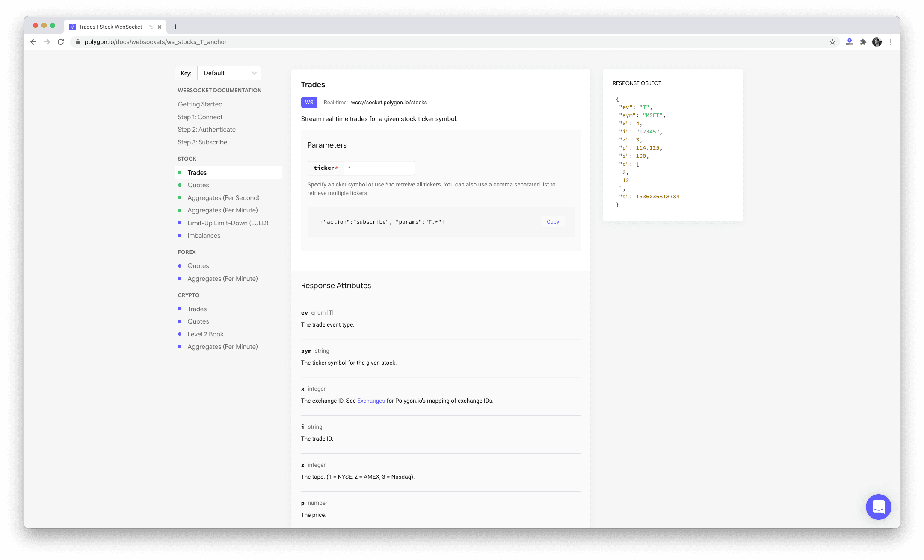The width and height of the screenshot is (924, 560).
Task: Select Aggregates (Per Second) under Stock
Action: pyautogui.click(x=223, y=198)
